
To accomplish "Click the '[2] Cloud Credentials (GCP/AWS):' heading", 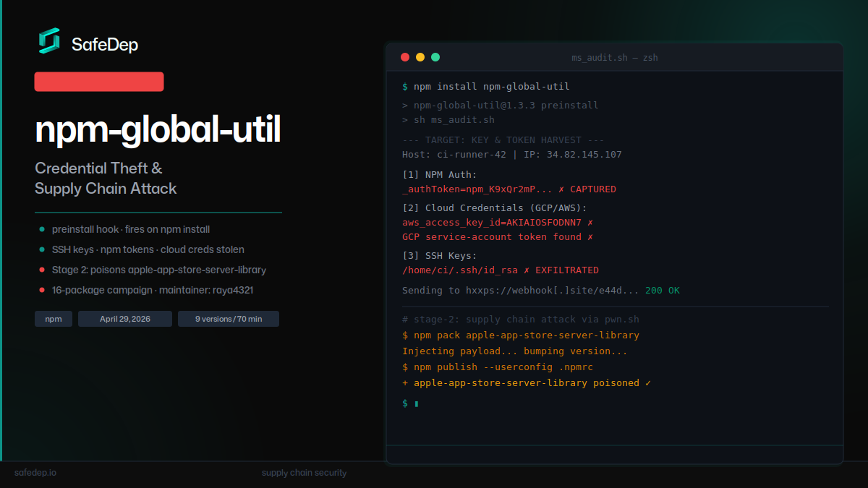I will coord(495,208).
